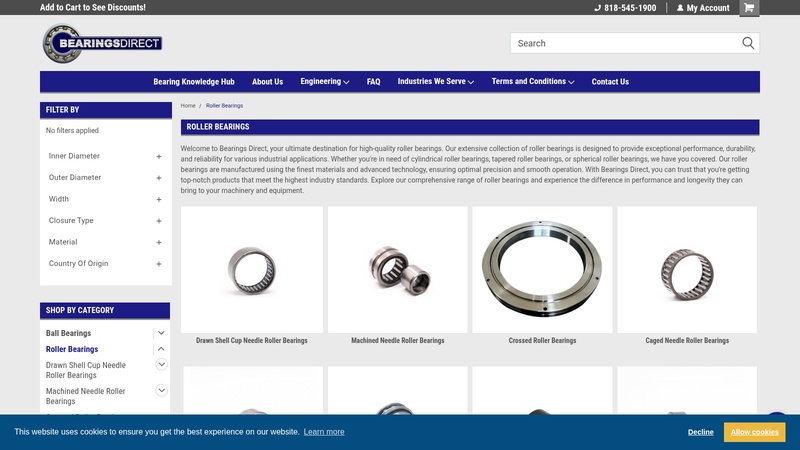Screen dimensions: 800x450
Task: Click Crossed Roller Bearings title
Action: (542, 340)
